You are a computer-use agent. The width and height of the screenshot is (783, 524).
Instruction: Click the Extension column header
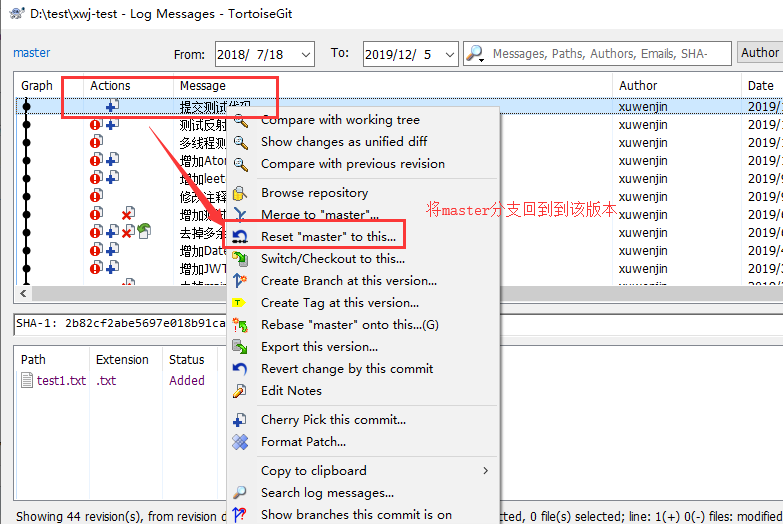(122, 360)
